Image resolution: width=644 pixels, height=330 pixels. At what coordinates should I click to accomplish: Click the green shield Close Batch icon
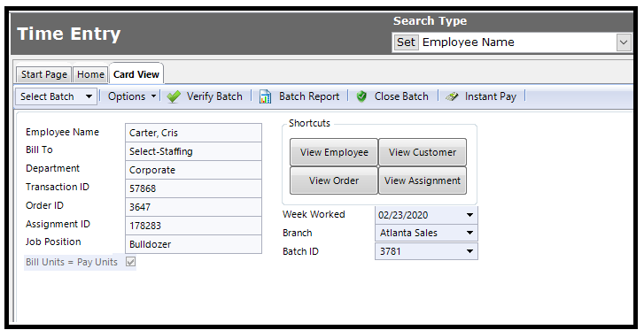coord(361,96)
